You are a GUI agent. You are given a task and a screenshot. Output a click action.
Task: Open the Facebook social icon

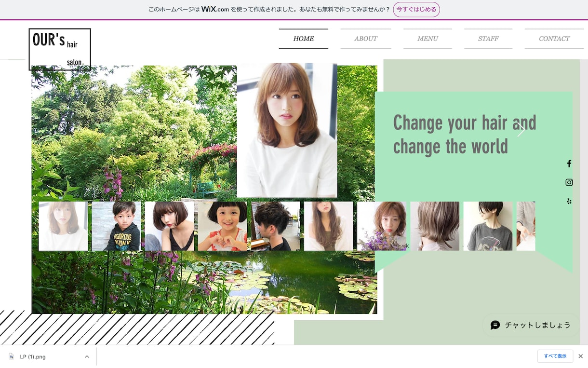click(569, 164)
